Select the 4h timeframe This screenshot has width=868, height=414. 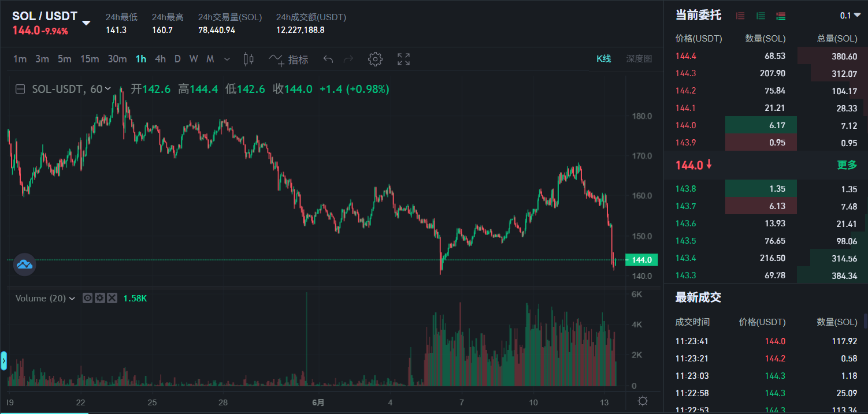(x=160, y=59)
